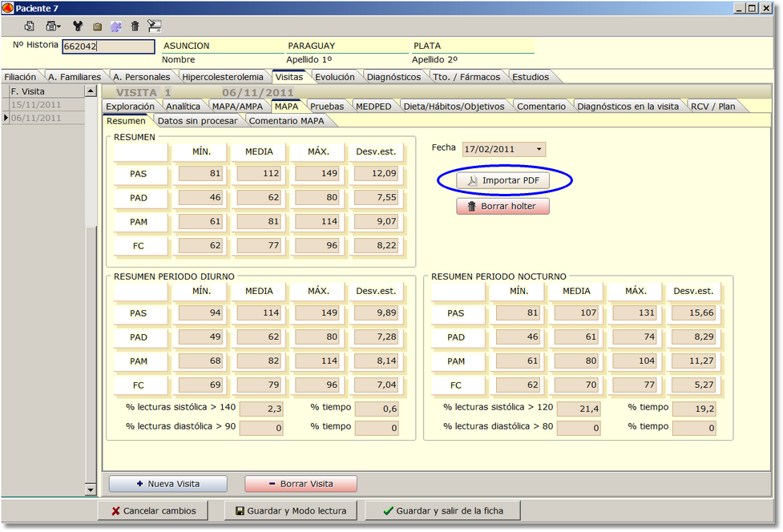This screenshot has height=532, width=783.
Task: Switch to the Filiación tab
Action: 20,77
